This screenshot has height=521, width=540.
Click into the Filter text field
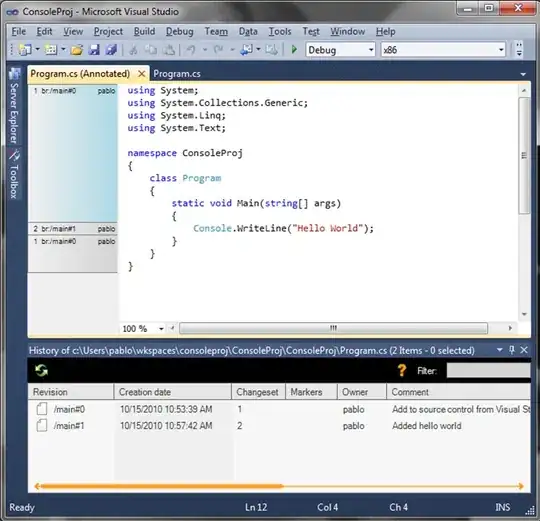488,371
